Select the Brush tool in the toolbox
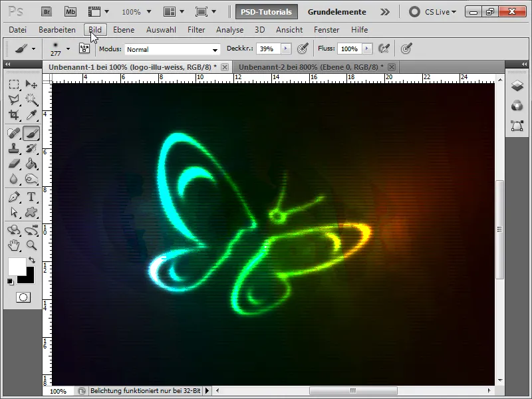This screenshot has width=532, height=399. 31,133
